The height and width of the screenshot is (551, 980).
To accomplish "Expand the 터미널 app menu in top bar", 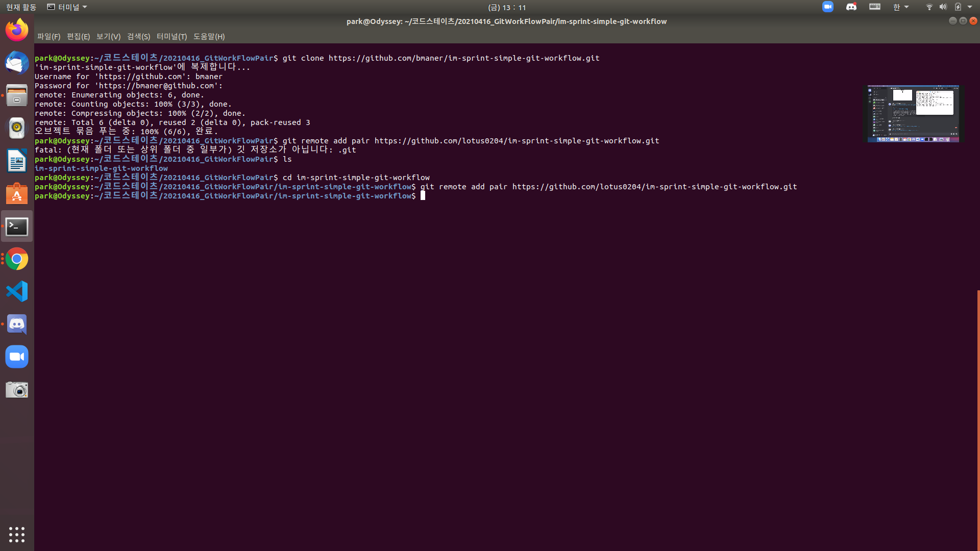I will click(x=67, y=7).
